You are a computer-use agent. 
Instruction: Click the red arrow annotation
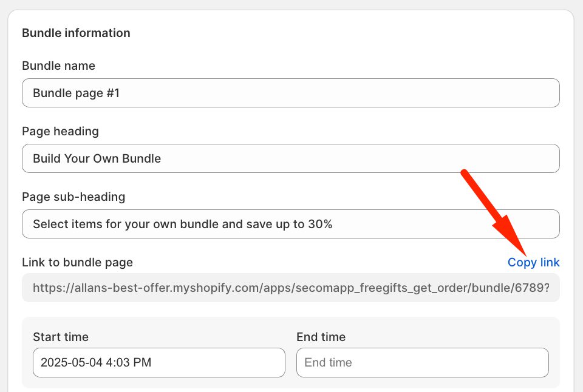coord(492,212)
